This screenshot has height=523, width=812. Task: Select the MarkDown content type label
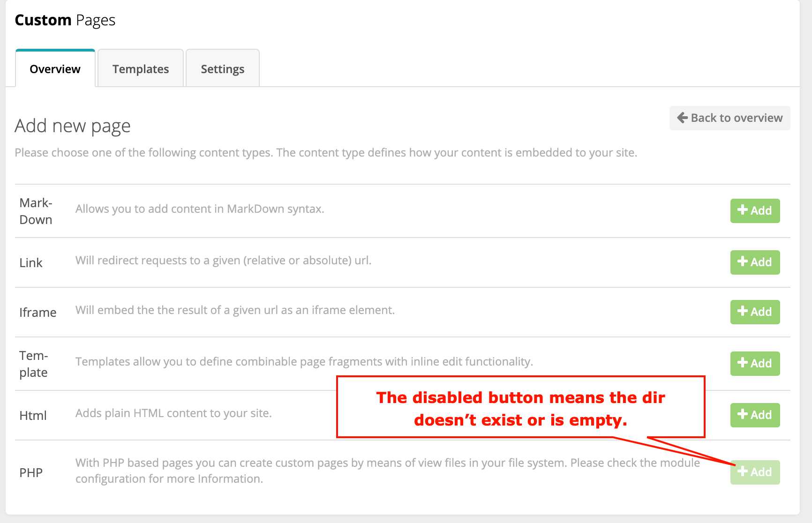[36, 211]
